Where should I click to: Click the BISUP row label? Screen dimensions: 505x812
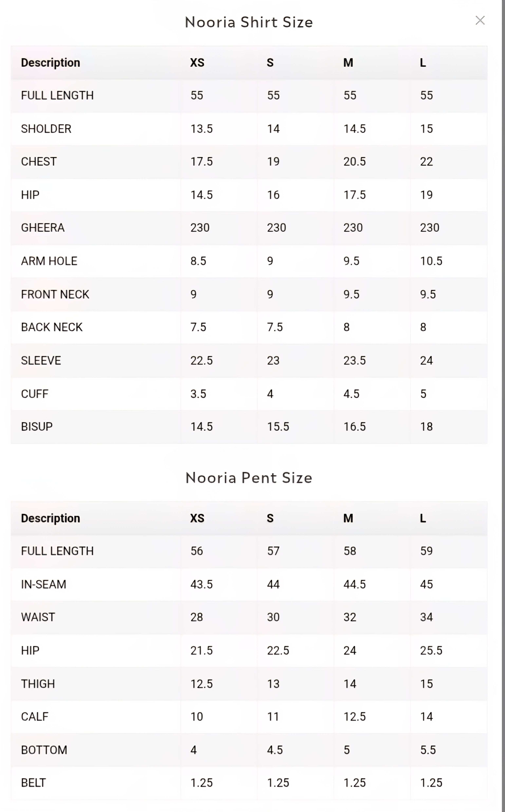[37, 427]
